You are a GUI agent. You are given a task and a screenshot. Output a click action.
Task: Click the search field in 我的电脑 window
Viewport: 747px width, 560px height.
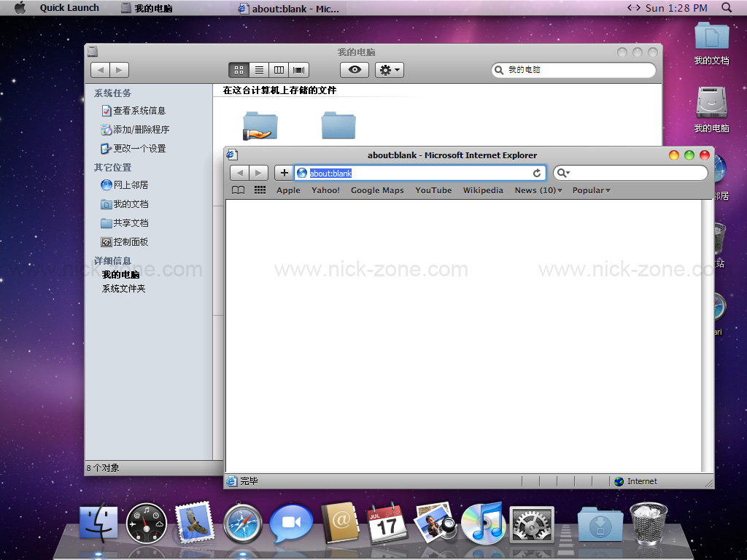point(573,70)
